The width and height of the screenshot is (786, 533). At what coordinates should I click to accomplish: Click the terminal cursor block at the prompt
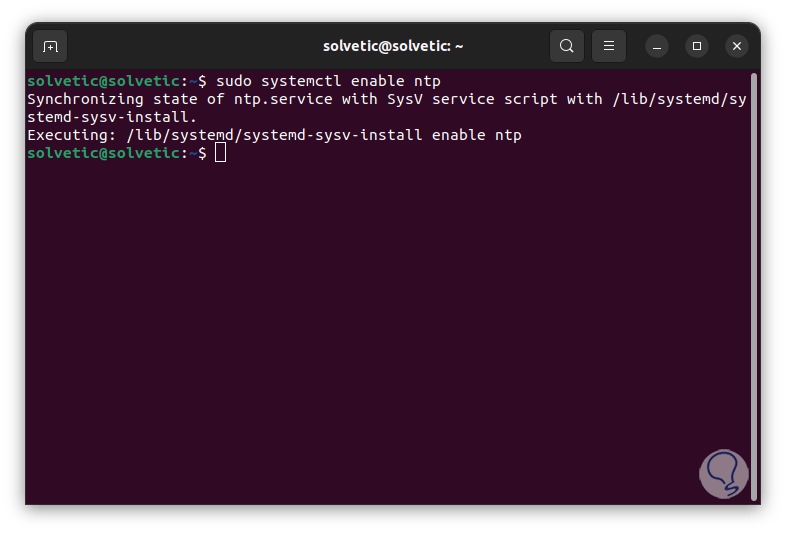221,153
